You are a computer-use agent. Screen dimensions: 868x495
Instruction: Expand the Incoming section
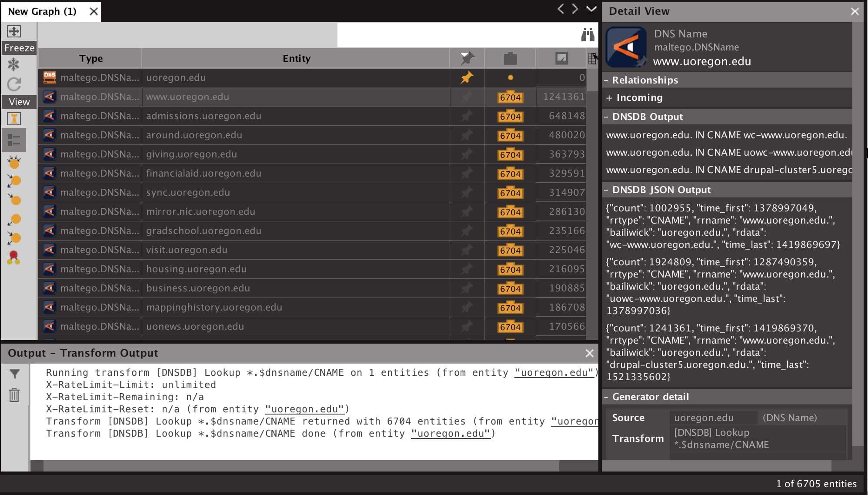click(x=609, y=98)
